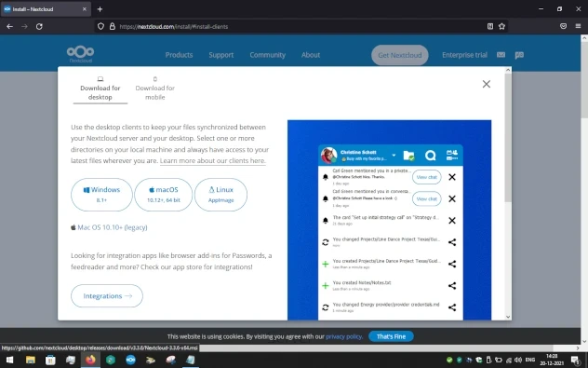Dismiss the Set up initial strategy card notification
The width and height of the screenshot is (588, 368).
pyautogui.click(x=452, y=221)
